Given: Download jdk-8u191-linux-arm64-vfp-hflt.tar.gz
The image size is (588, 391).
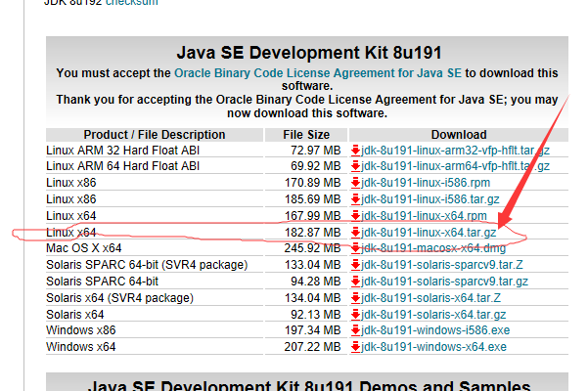Looking at the screenshot, I should [455, 166].
